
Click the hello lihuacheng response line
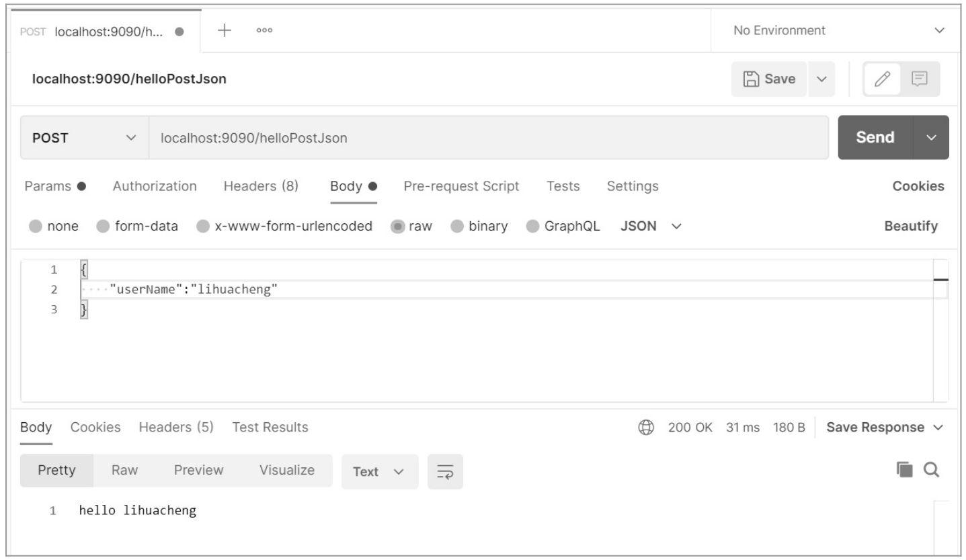click(x=138, y=510)
